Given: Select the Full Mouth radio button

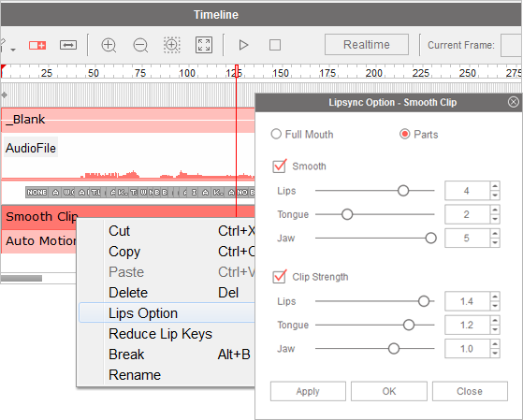Looking at the screenshot, I should tap(276, 134).
